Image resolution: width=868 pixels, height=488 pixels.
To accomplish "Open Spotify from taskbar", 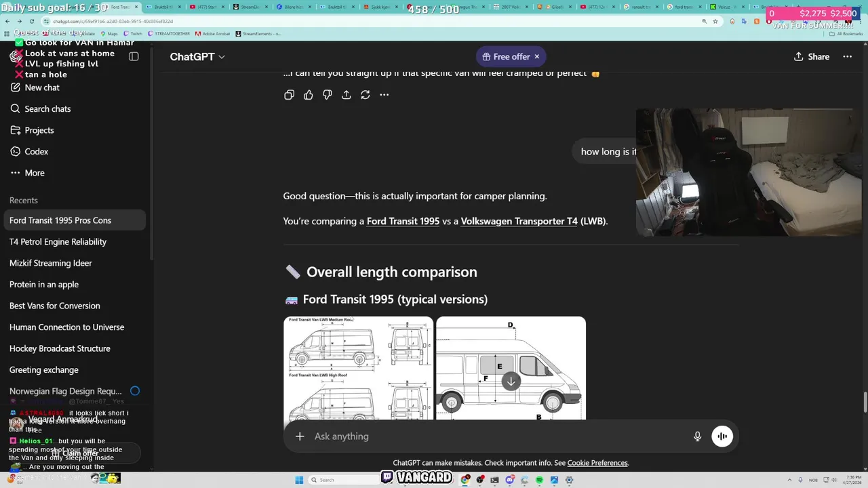I will point(539,480).
